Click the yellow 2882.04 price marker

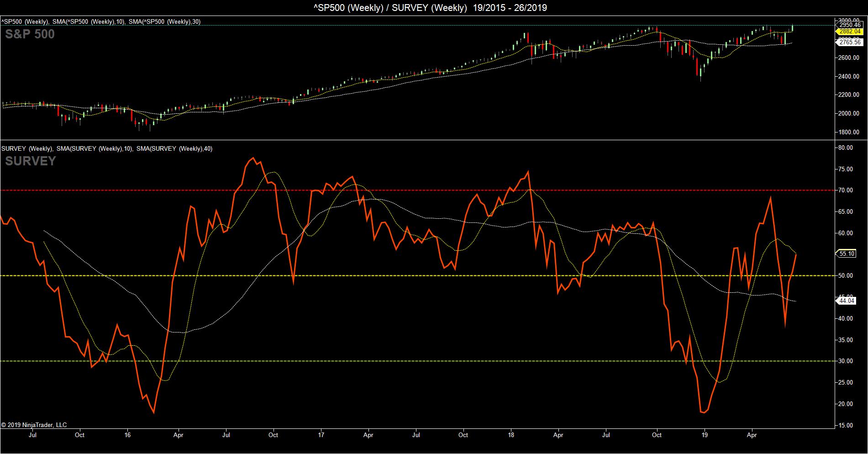point(850,31)
